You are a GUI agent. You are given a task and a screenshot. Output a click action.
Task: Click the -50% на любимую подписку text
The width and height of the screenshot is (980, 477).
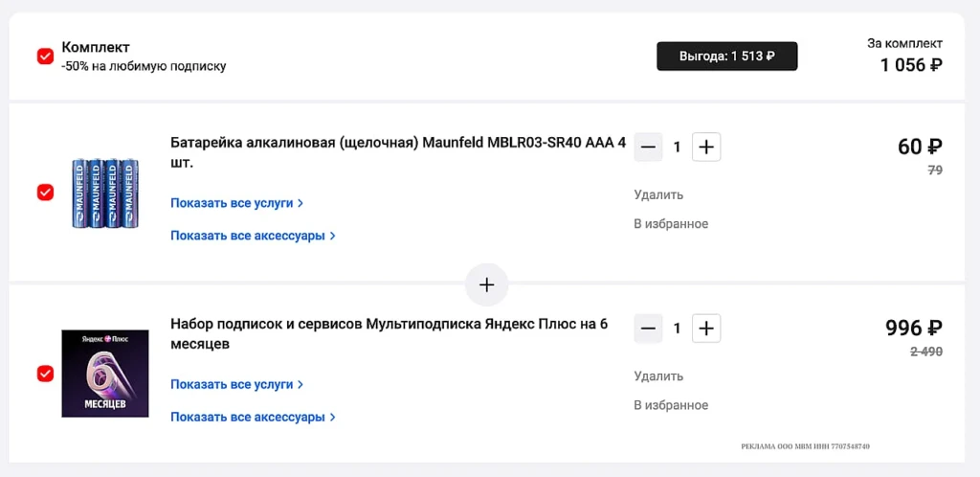[144, 66]
